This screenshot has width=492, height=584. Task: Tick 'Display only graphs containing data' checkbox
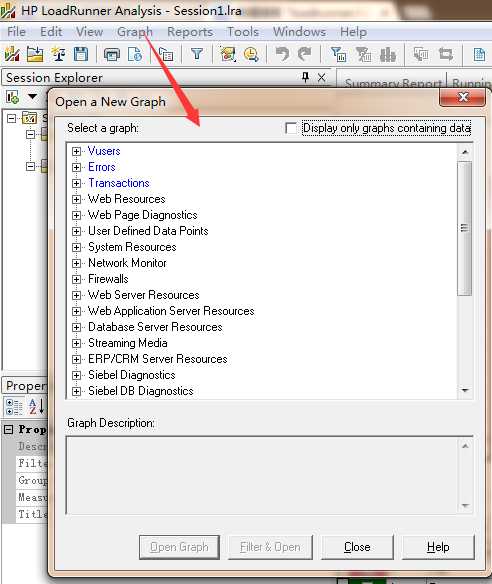pyautogui.click(x=291, y=128)
